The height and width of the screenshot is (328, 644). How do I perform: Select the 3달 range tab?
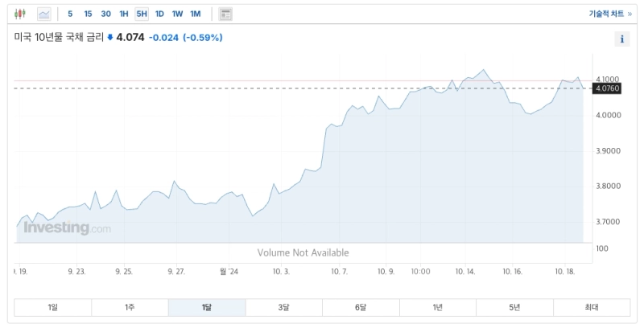coord(283,307)
